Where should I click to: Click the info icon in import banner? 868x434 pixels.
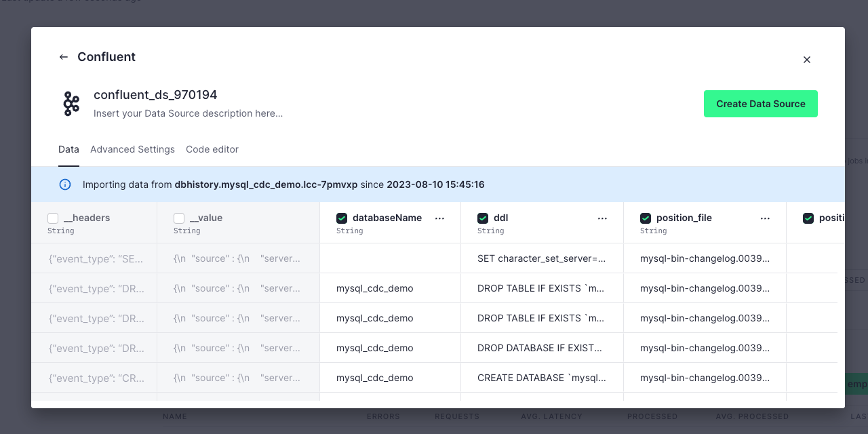pyautogui.click(x=65, y=184)
